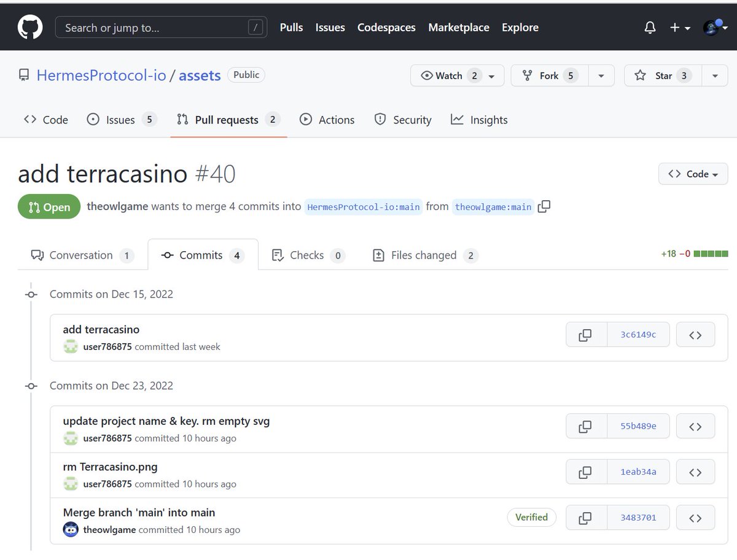737x560 pixels.
Task: Click the Watch count dropdown caret
Action: click(x=491, y=76)
